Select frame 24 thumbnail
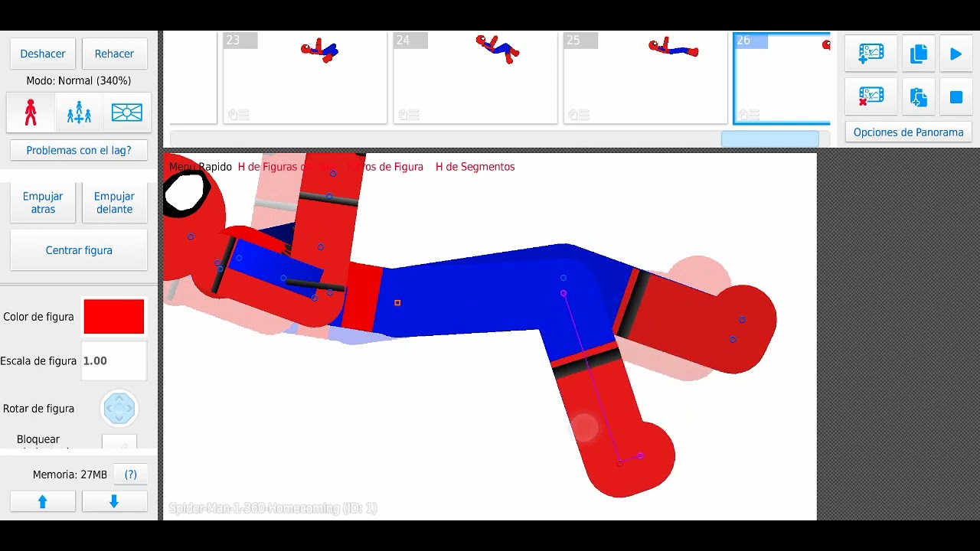980x551 pixels. (x=475, y=78)
